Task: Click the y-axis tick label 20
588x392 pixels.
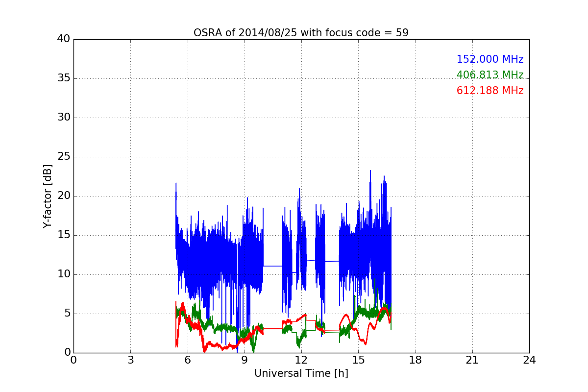Action: (x=64, y=196)
